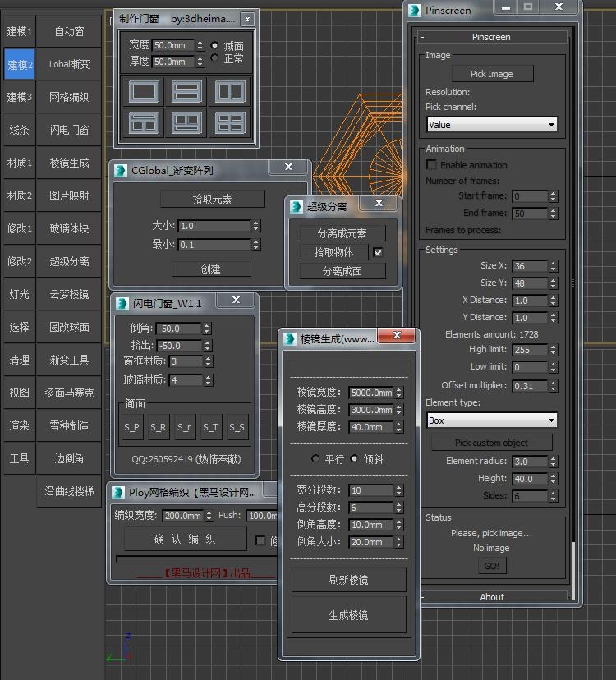Click the S_P section profile button

coord(132,427)
